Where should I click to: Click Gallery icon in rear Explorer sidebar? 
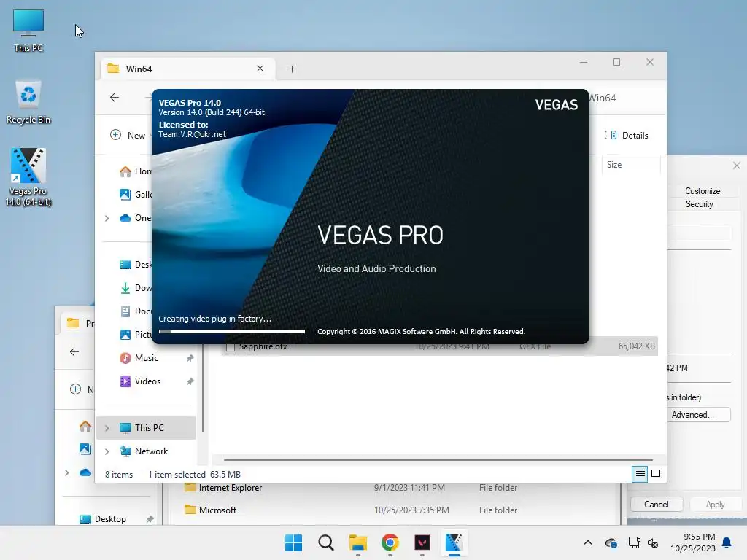tap(85, 448)
